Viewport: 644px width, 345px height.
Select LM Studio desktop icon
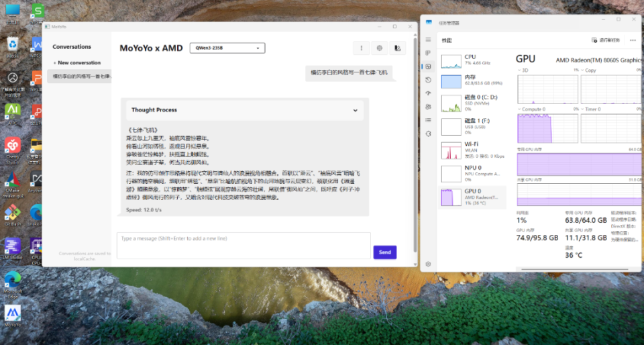(13, 249)
